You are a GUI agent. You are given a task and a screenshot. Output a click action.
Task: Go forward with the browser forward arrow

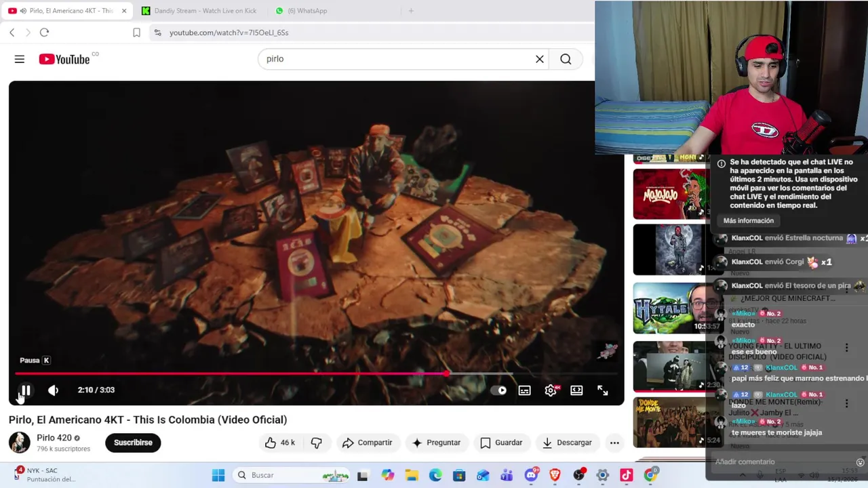tap(28, 33)
